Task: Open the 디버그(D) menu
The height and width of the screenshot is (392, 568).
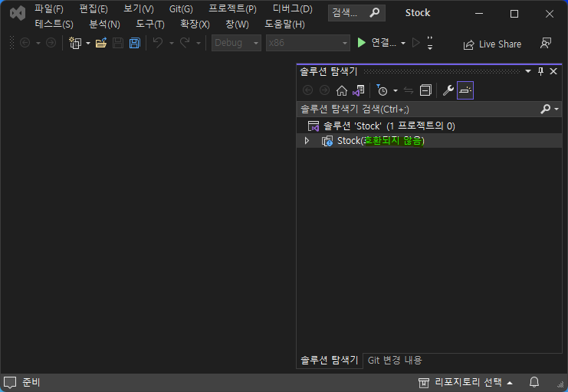Action: [292, 9]
